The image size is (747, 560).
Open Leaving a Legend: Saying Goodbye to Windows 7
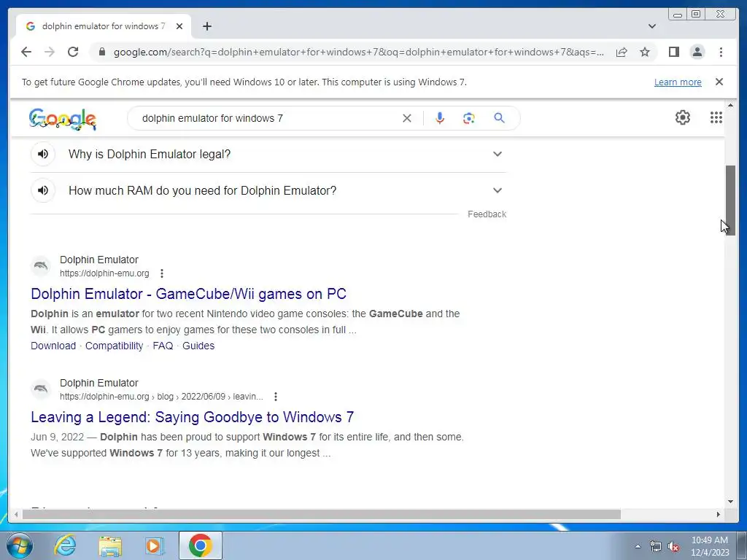pos(193,417)
